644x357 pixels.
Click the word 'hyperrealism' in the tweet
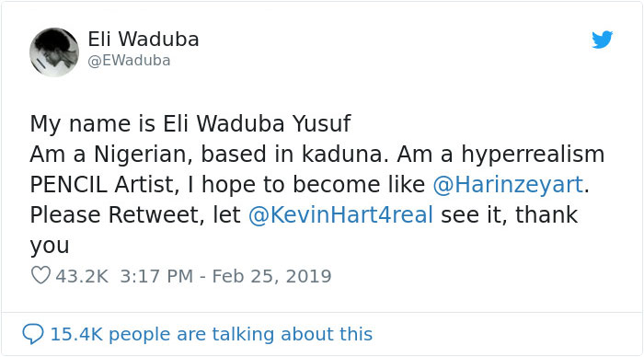tap(533, 155)
